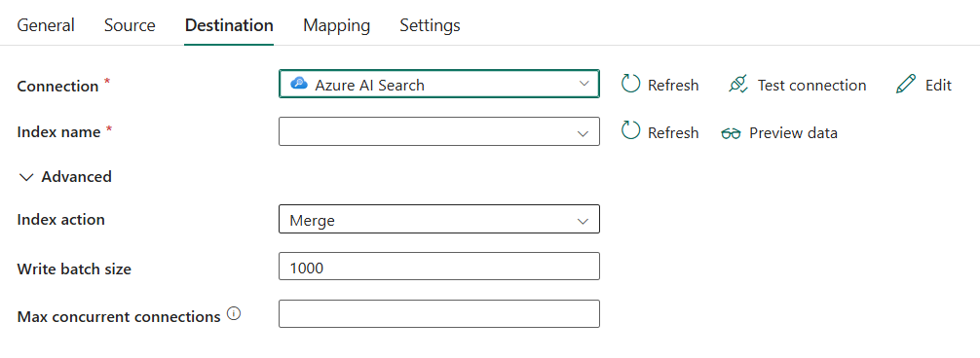Open the Index name dropdown
980x358 pixels.
coord(438,131)
